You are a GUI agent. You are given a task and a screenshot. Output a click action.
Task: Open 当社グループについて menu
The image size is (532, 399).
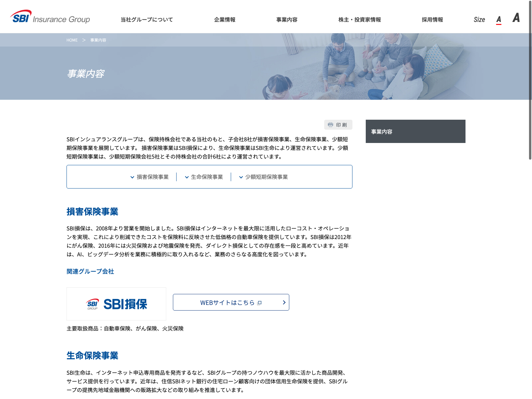point(147,20)
